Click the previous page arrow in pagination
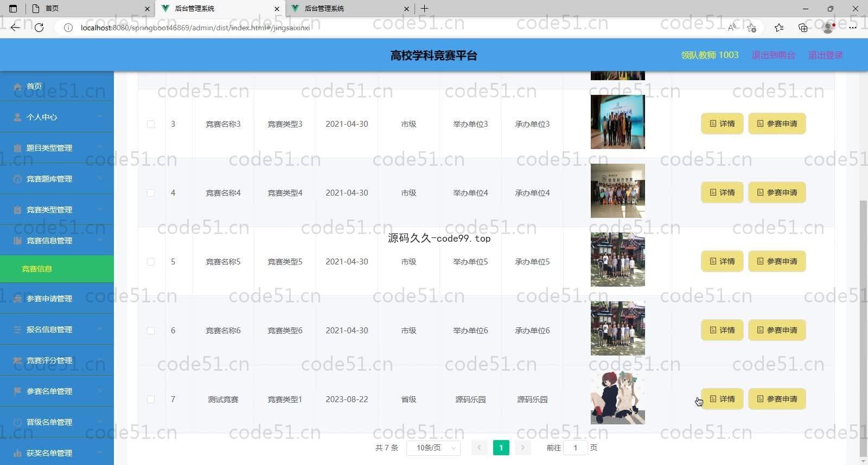868x465 pixels. 479,448
